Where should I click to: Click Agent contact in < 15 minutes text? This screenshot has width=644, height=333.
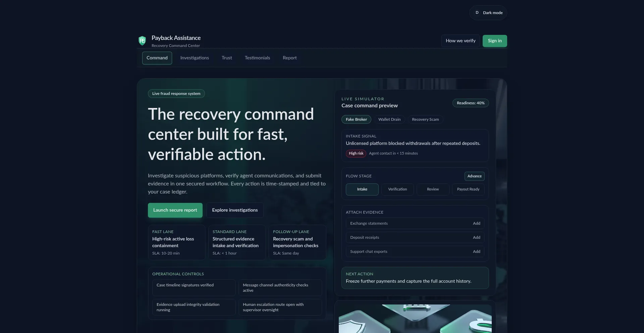(x=393, y=153)
